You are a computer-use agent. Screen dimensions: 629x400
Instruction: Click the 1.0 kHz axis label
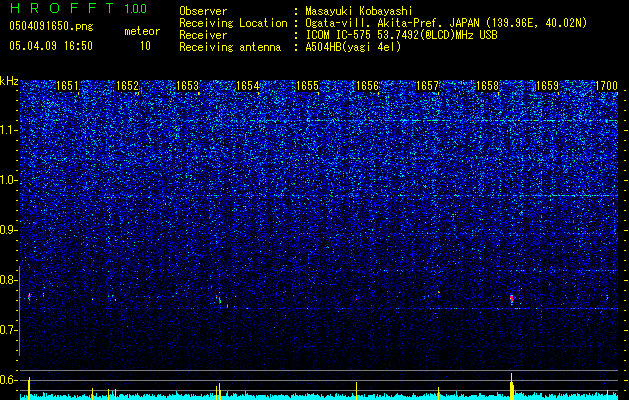[8, 180]
